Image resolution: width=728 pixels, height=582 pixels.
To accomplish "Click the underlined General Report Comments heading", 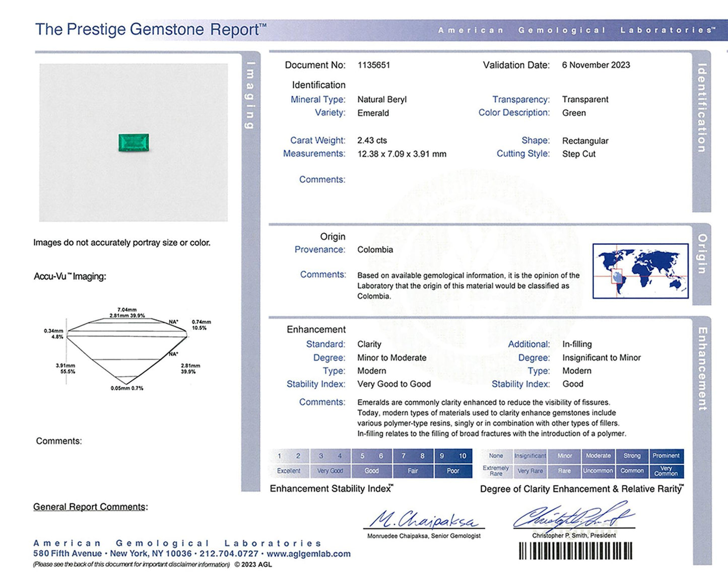I will pos(90,507).
